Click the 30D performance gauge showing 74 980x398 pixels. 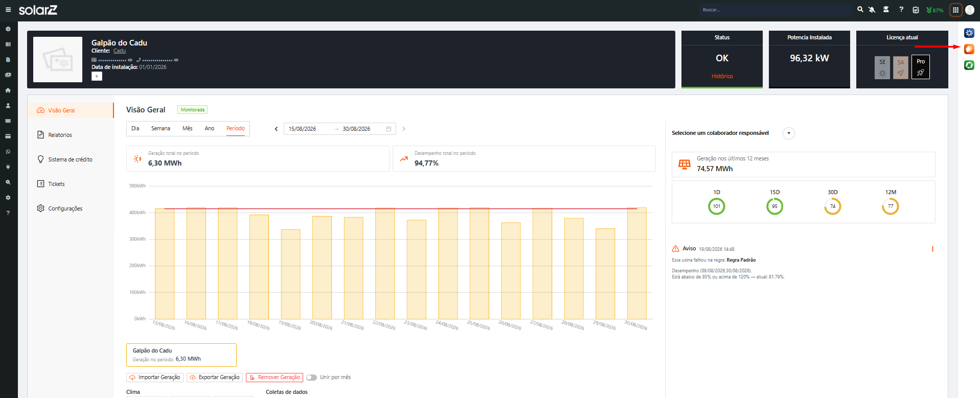coord(833,206)
